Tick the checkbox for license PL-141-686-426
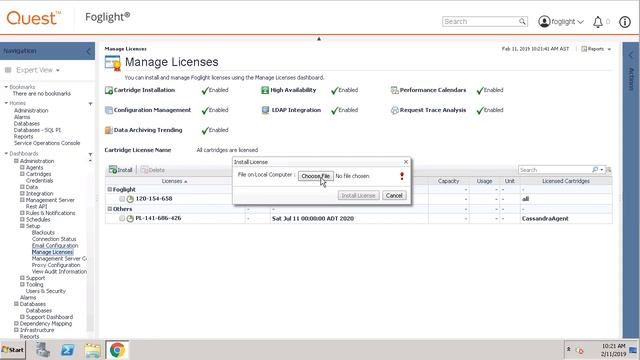Image resolution: width=640 pixels, height=360 pixels. pyautogui.click(x=122, y=218)
